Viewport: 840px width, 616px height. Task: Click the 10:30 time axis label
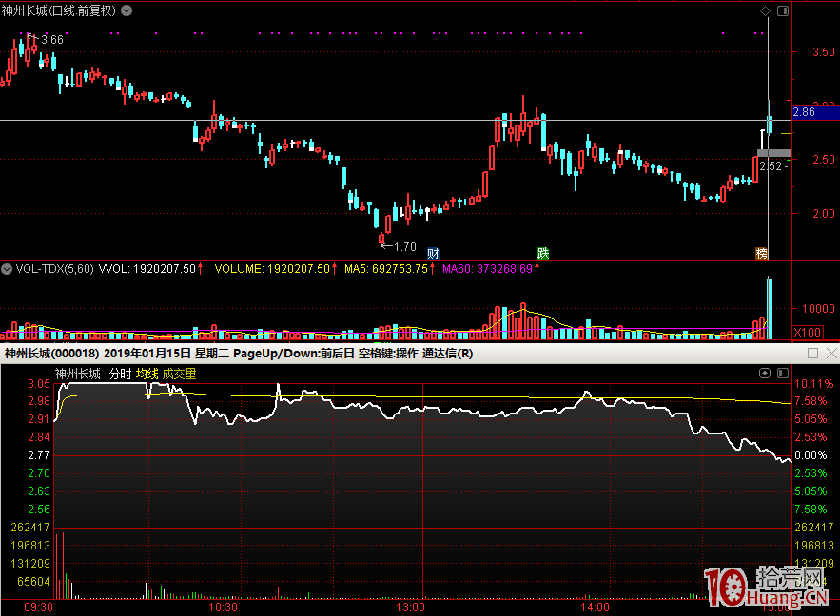point(223,607)
